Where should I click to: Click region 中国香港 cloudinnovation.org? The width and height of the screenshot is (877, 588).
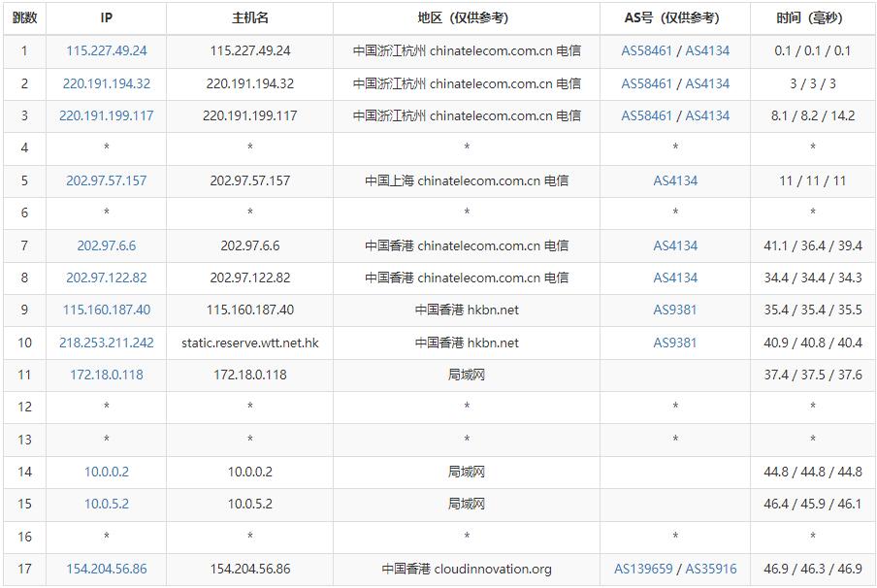[x=467, y=569]
